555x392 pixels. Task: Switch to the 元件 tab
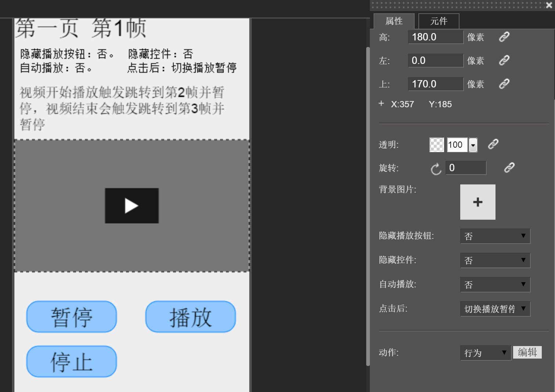[x=439, y=21]
